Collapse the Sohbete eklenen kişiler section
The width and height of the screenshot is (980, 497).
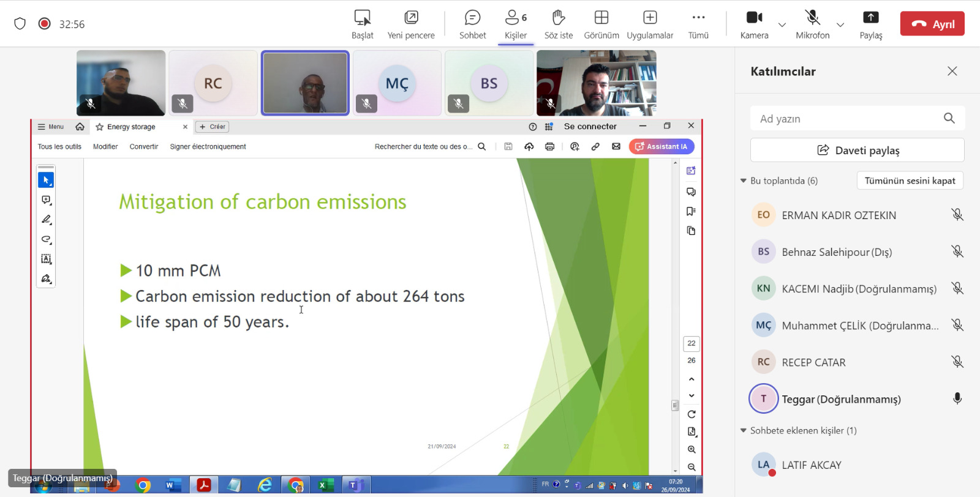(744, 430)
